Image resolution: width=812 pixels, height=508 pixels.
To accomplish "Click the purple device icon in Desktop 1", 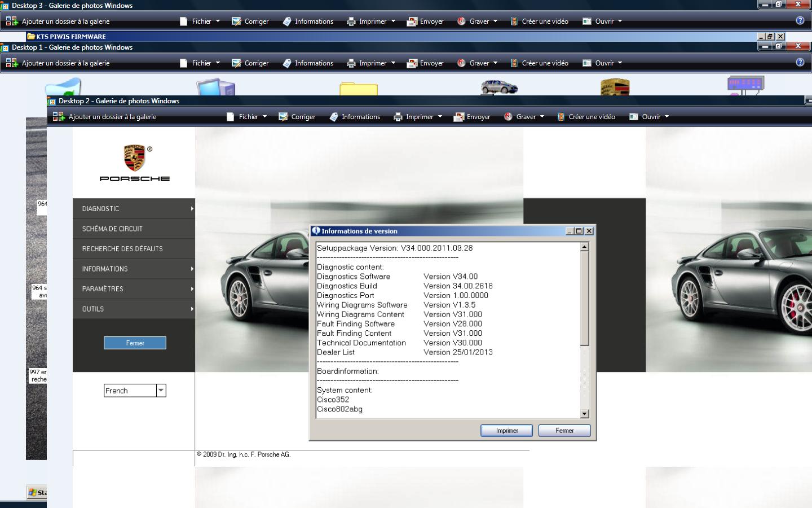I will pos(745,86).
